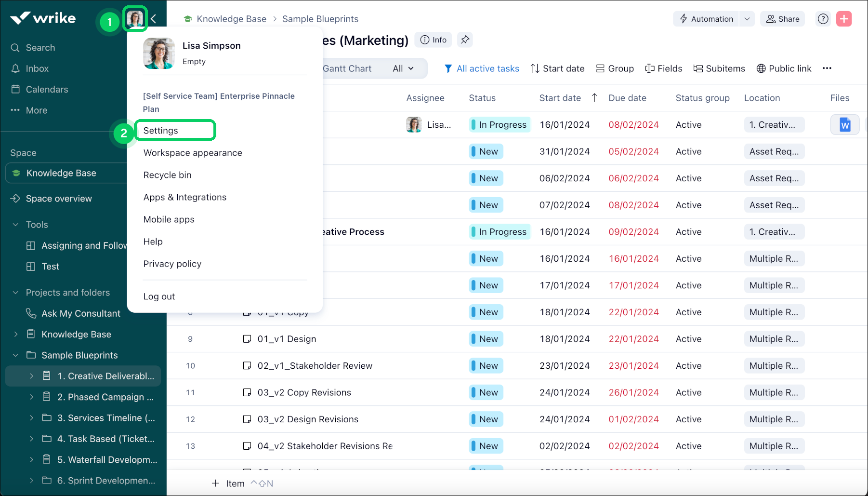Click the pin icon next to Info

[x=465, y=40]
